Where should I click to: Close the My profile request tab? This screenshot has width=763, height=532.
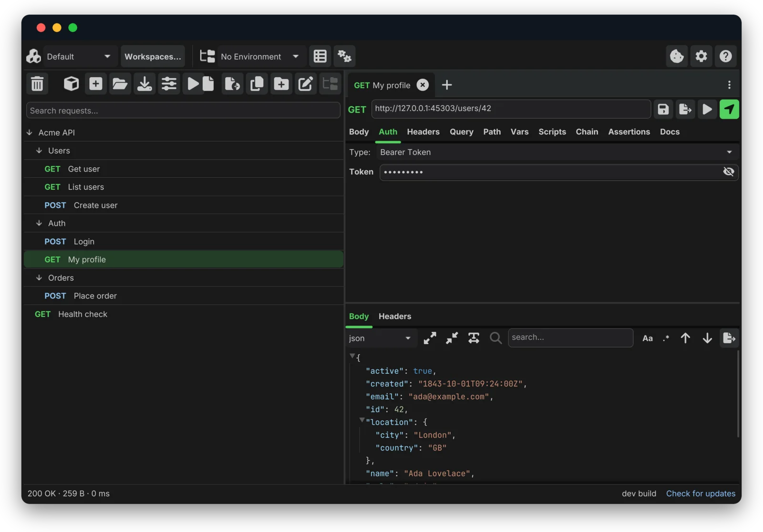(x=423, y=85)
